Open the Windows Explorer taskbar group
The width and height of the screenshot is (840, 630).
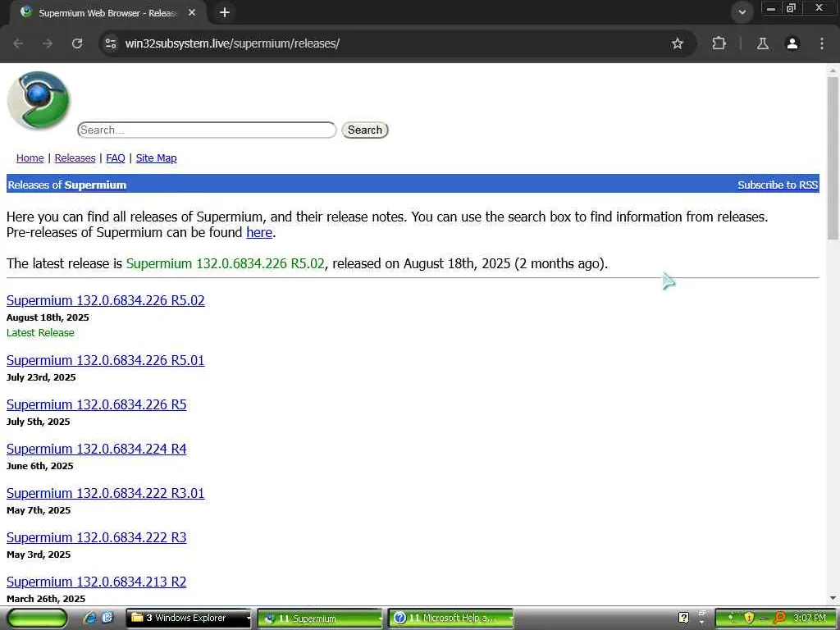189,618
